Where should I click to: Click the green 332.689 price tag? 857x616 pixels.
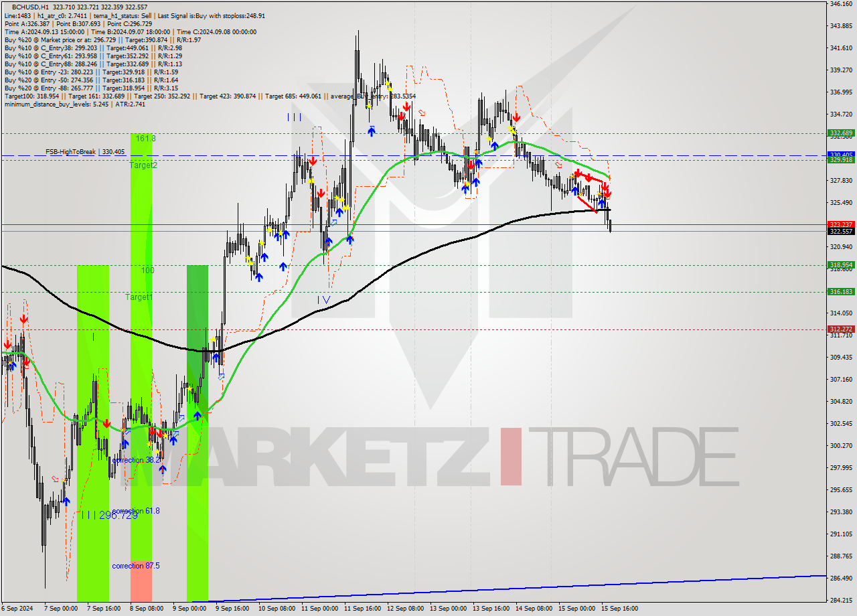tap(841, 133)
